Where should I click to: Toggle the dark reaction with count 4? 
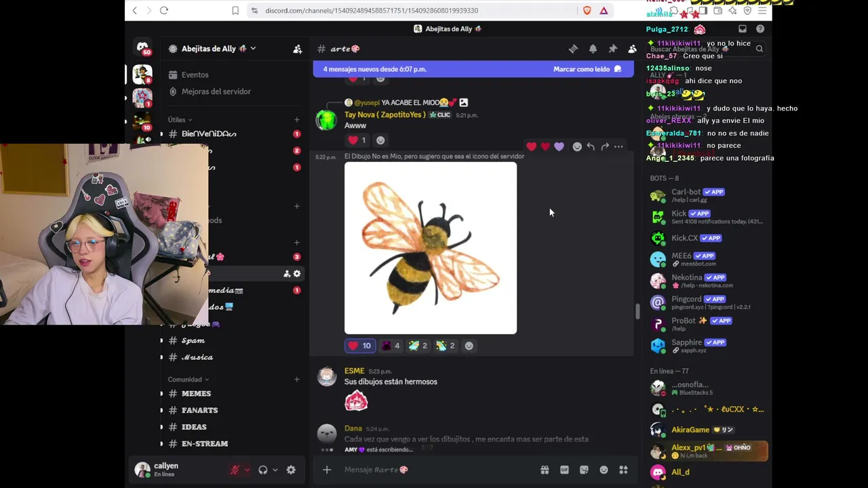coord(391,346)
